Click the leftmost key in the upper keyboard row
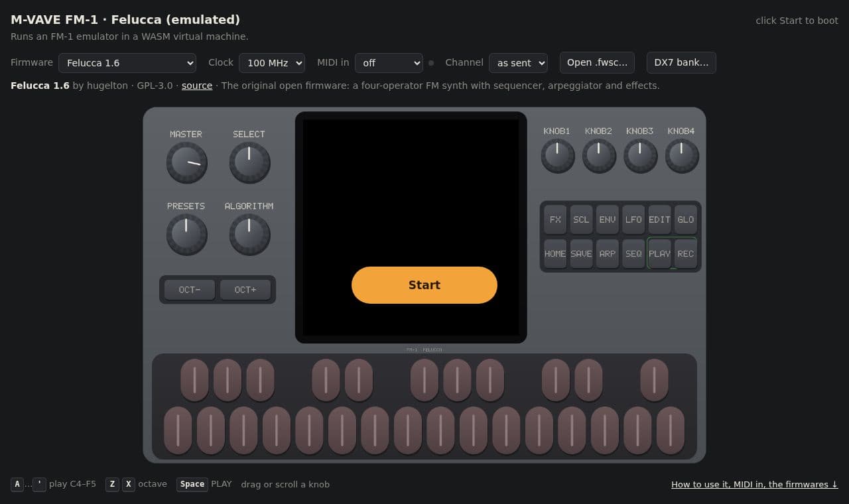The width and height of the screenshot is (849, 504). (194, 380)
